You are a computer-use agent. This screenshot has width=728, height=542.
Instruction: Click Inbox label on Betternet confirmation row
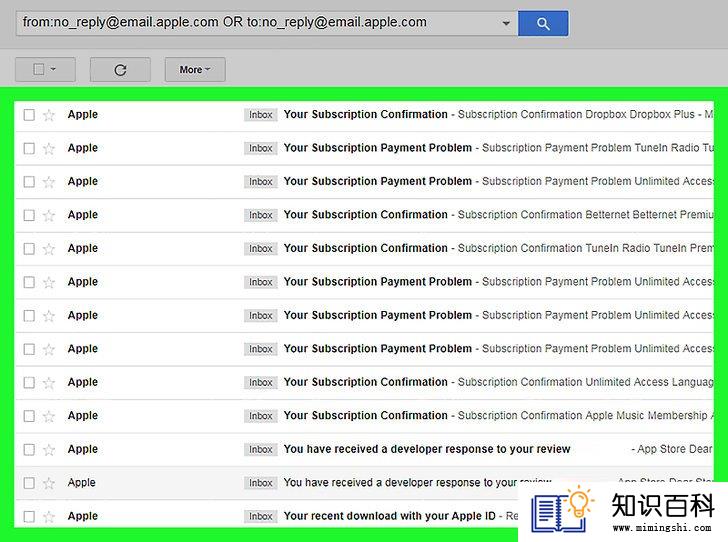coord(260,215)
